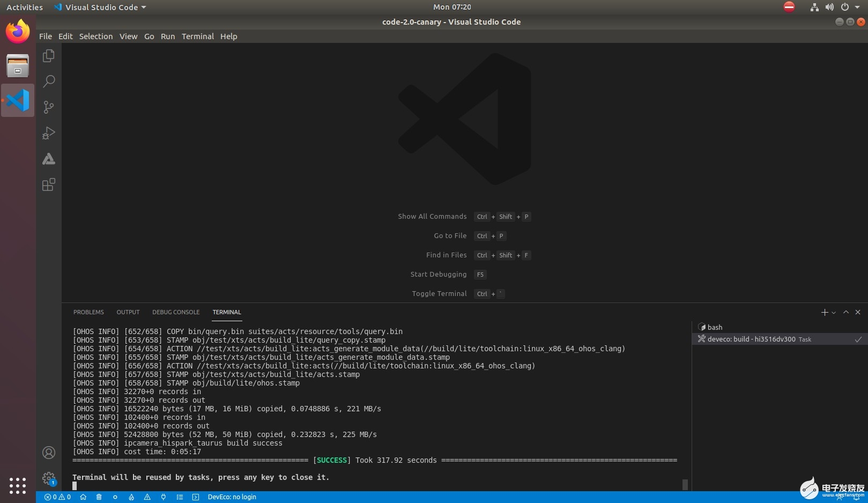This screenshot has width=868, height=503.
Task: Click 'Find in Files' hint text
Action: pos(447,255)
